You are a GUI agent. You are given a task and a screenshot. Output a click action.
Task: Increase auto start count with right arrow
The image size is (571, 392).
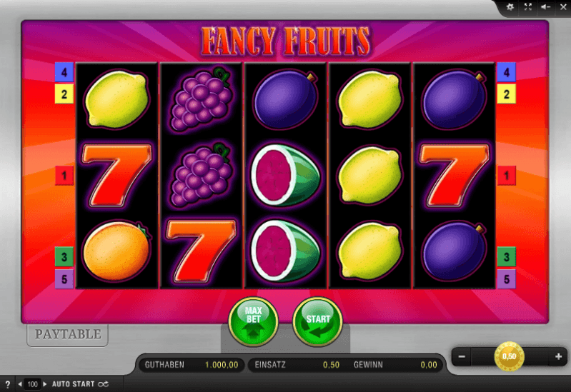click(x=45, y=384)
